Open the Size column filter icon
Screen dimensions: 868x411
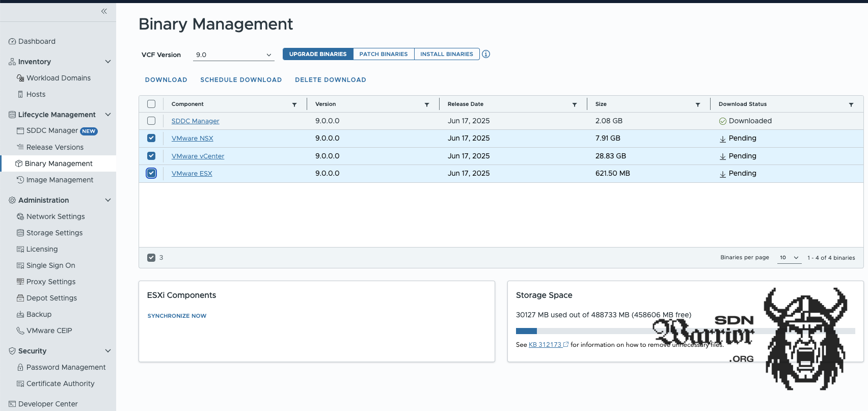(x=698, y=104)
